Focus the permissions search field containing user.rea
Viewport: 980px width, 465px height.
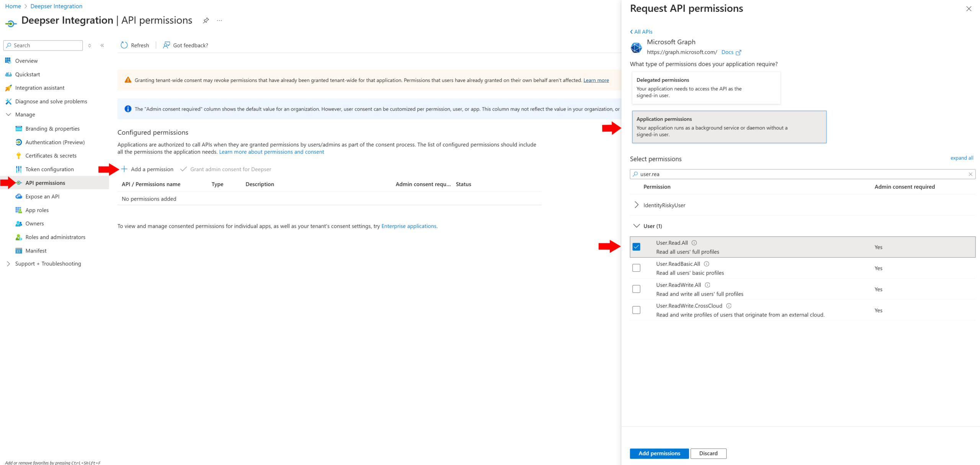[x=802, y=174]
